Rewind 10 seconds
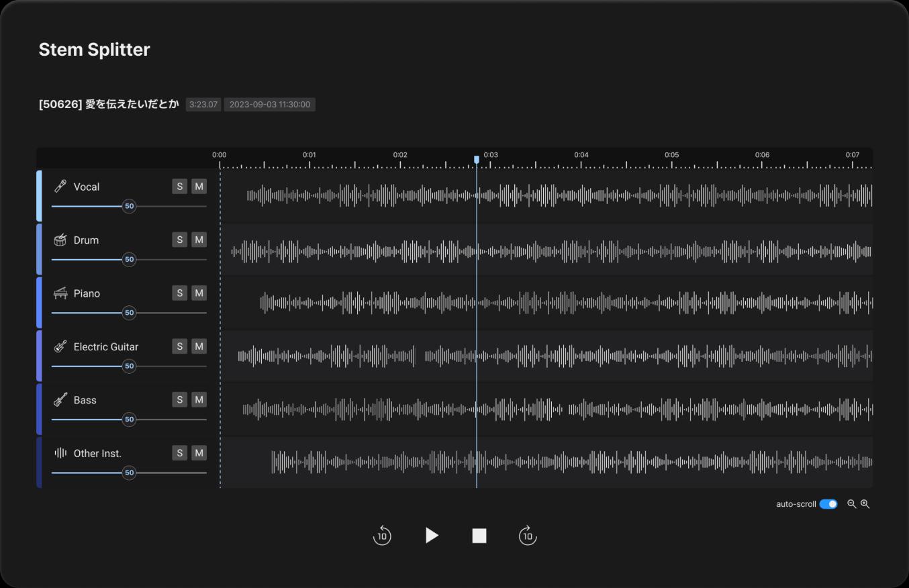 (382, 536)
